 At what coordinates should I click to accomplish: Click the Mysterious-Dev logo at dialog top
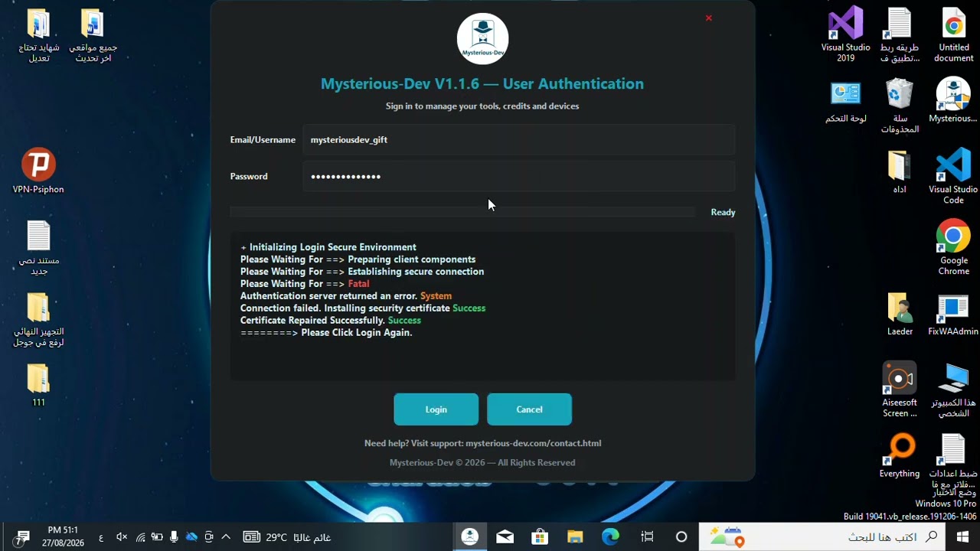482,39
